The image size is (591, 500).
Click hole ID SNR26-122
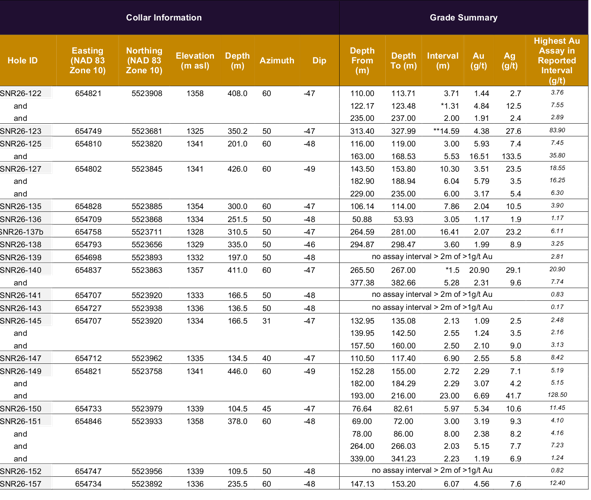[x=21, y=93]
